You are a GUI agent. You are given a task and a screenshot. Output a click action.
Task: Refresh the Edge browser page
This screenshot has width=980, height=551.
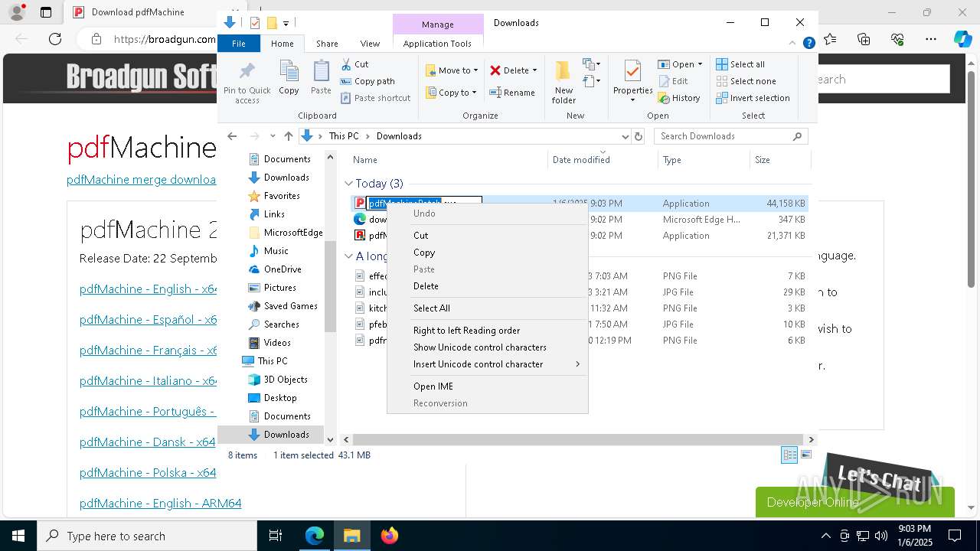click(55, 39)
